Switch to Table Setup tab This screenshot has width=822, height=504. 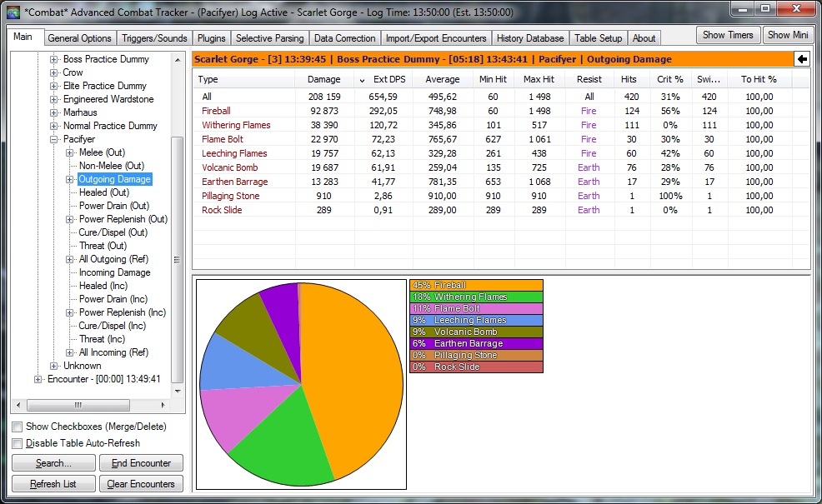click(x=598, y=38)
